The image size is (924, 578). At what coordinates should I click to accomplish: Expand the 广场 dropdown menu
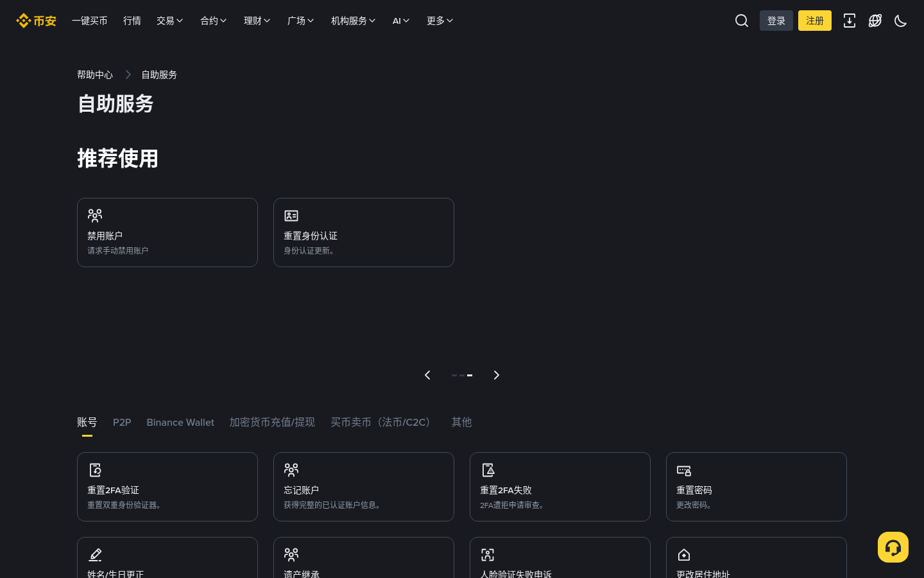coord(301,21)
